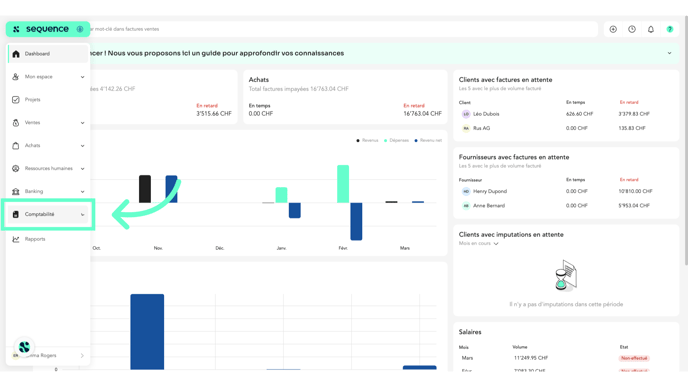Click the Banking building icon
Image resolution: width=688 pixels, height=387 pixels.
[x=16, y=191]
